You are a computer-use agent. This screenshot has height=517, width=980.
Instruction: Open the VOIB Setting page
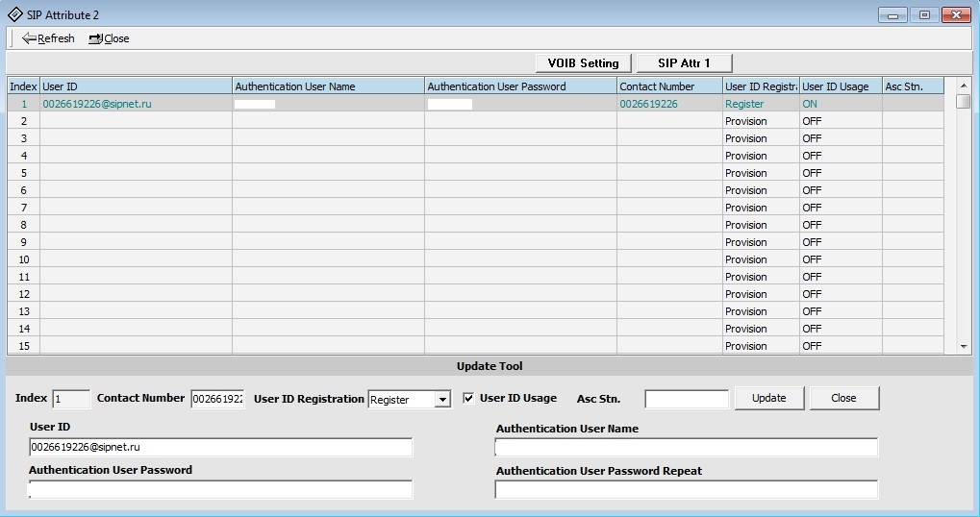[583, 62]
